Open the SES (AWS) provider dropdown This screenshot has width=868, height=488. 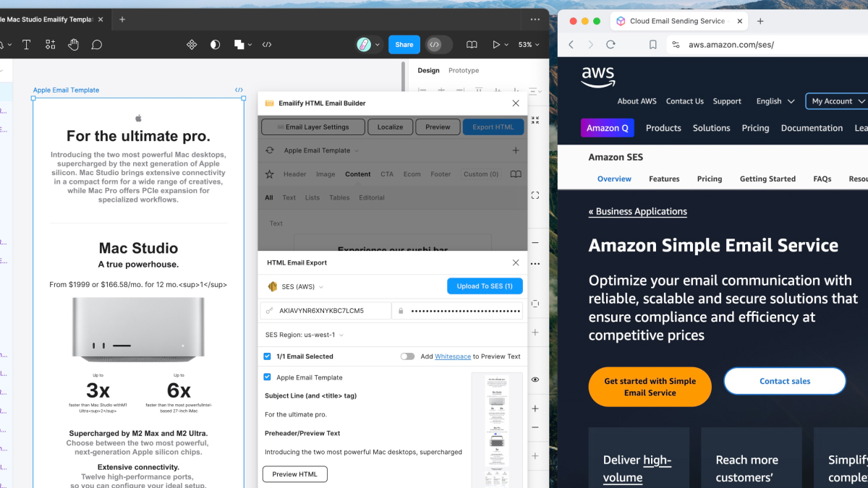[x=297, y=286]
